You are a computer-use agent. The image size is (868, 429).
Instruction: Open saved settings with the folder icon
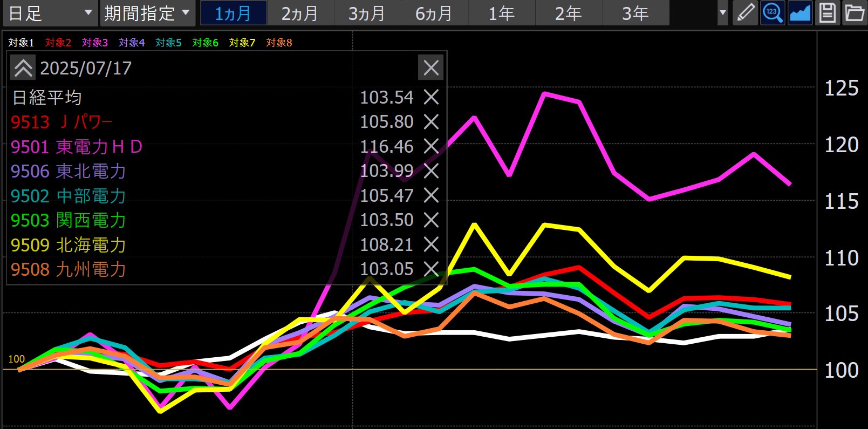854,13
